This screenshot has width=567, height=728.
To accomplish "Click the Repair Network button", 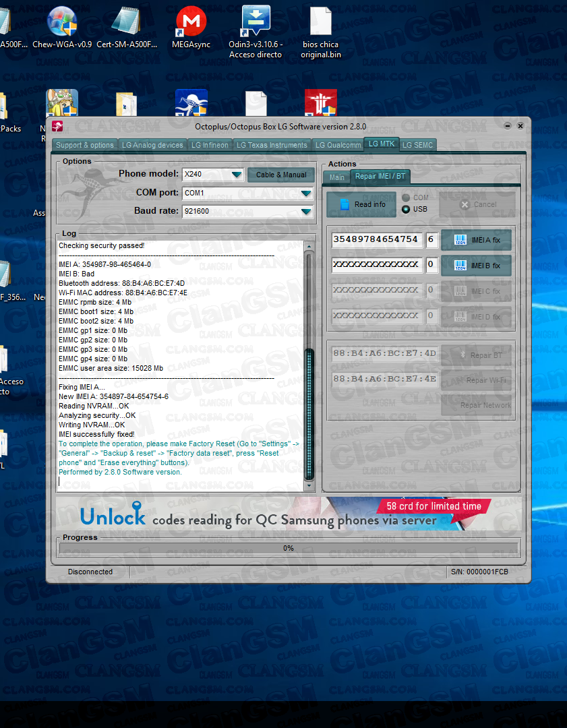I will pos(476,405).
